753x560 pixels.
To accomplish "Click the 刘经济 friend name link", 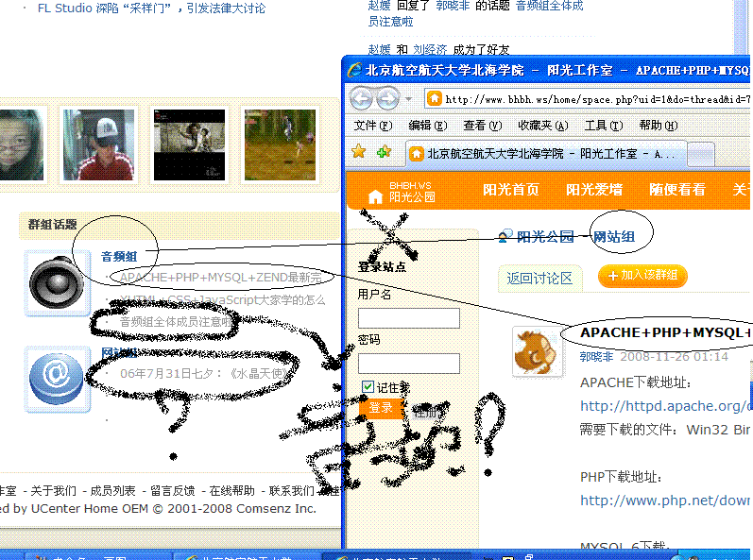I will pyautogui.click(x=430, y=49).
